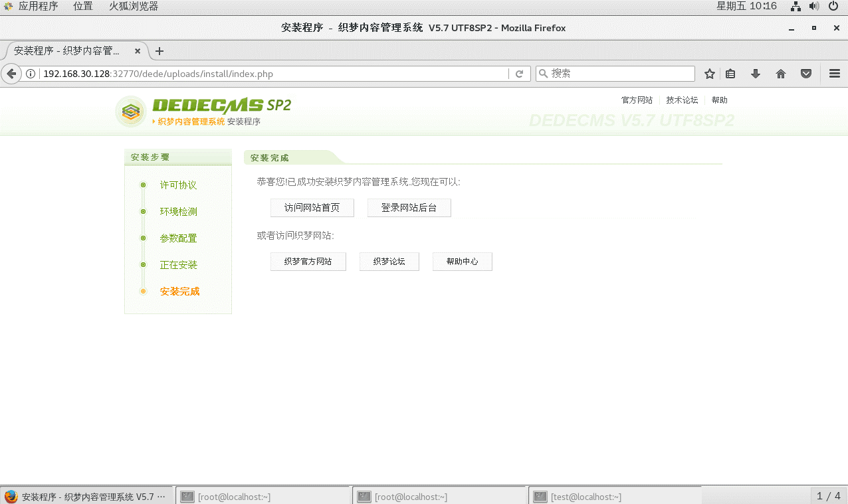The width and height of the screenshot is (848, 504).
Task: Open the 官方网站 header link
Action: (637, 100)
